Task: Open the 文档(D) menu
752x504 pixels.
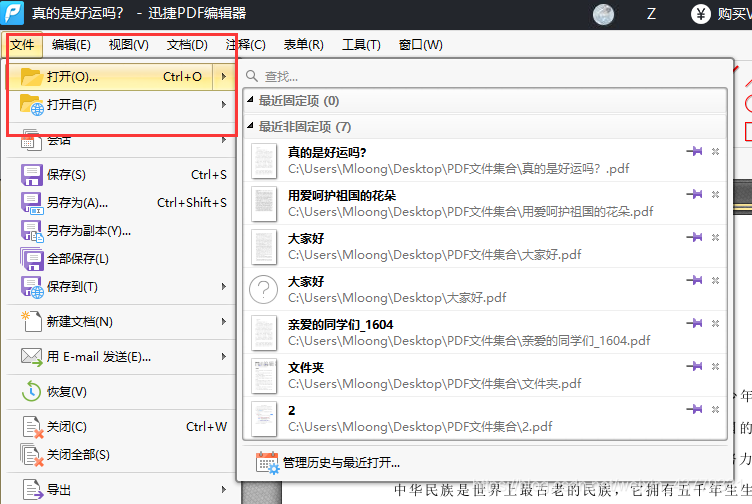Action: pos(187,45)
